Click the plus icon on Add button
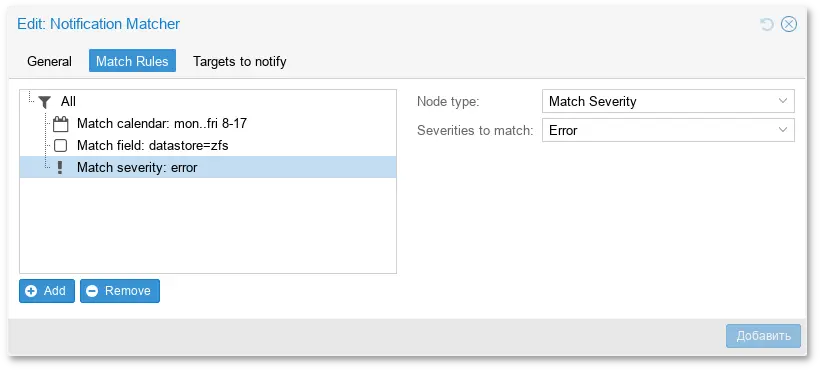820x370 pixels. [31, 291]
